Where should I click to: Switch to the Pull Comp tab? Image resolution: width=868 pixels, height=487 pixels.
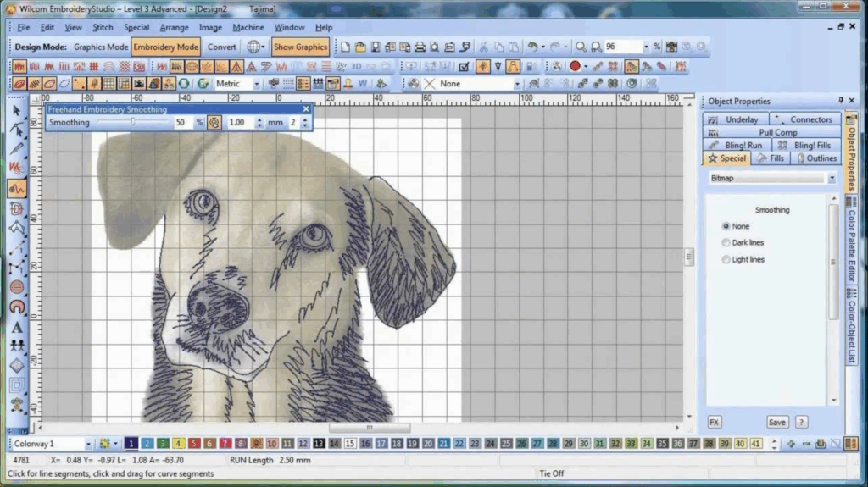[x=771, y=132]
